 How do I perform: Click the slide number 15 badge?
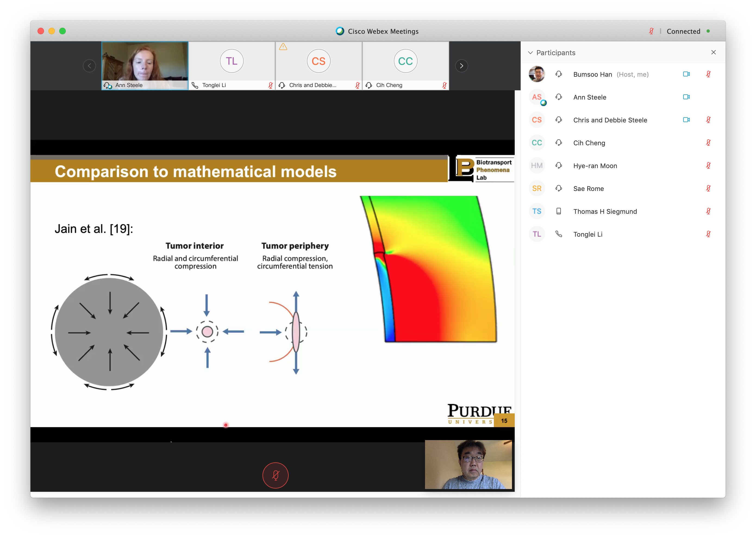(504, 420)
